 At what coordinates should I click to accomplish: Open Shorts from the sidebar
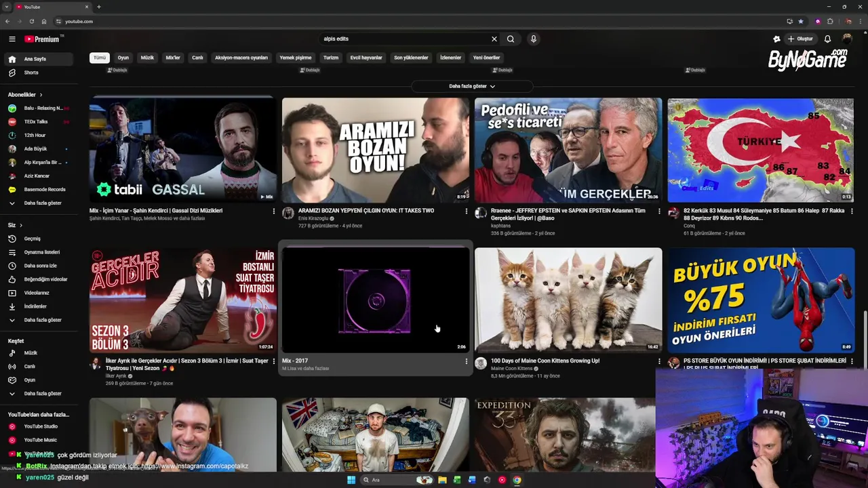point(38,73)
